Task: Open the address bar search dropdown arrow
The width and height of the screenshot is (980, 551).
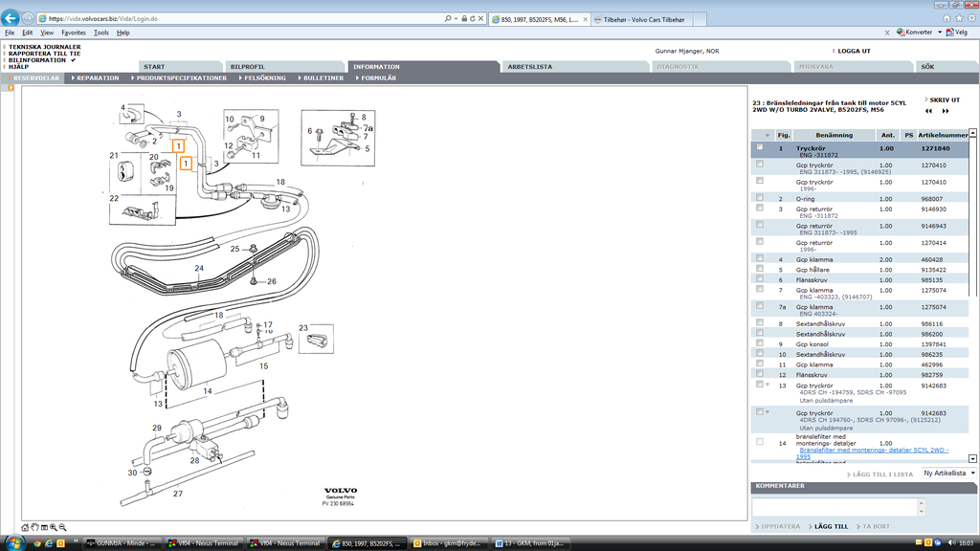Action: point(456,19)
